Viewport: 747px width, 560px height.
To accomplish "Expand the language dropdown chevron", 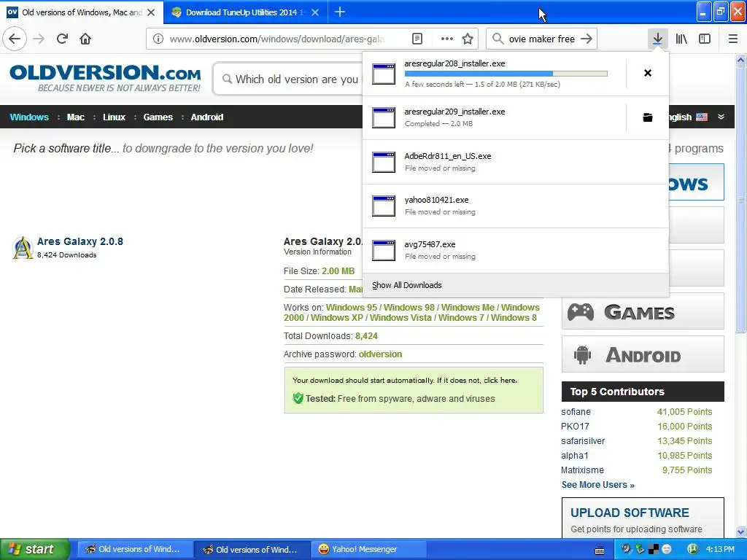I will (x=721, y=117).
